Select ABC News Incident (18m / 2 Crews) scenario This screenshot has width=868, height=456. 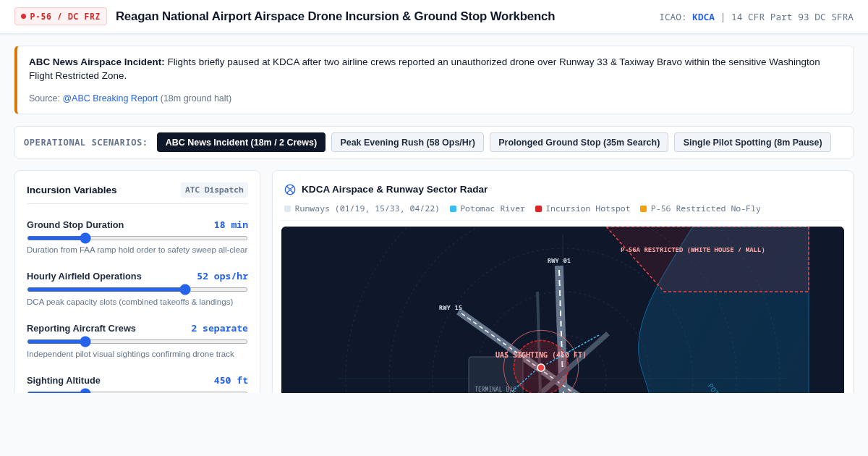[241, 143]
